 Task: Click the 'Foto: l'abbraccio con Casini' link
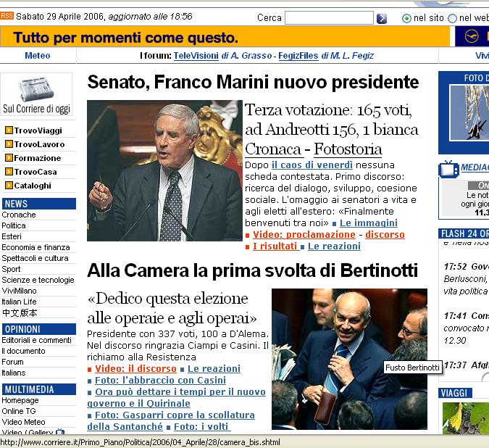(x=160, y=381)
